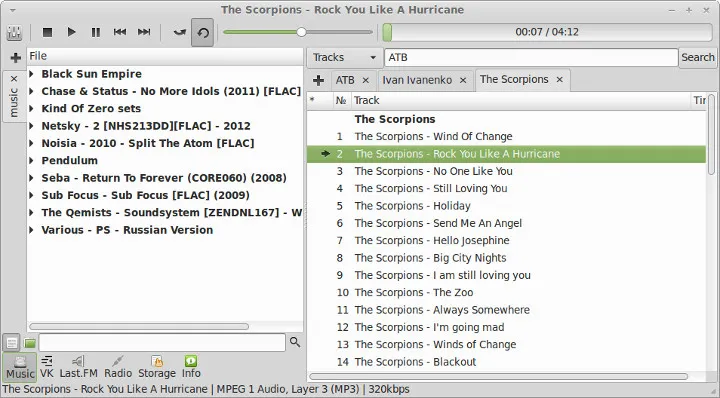Screen dimensions: 720x398
Task: Stop playback with the stop button
Action: pos(47,32)
